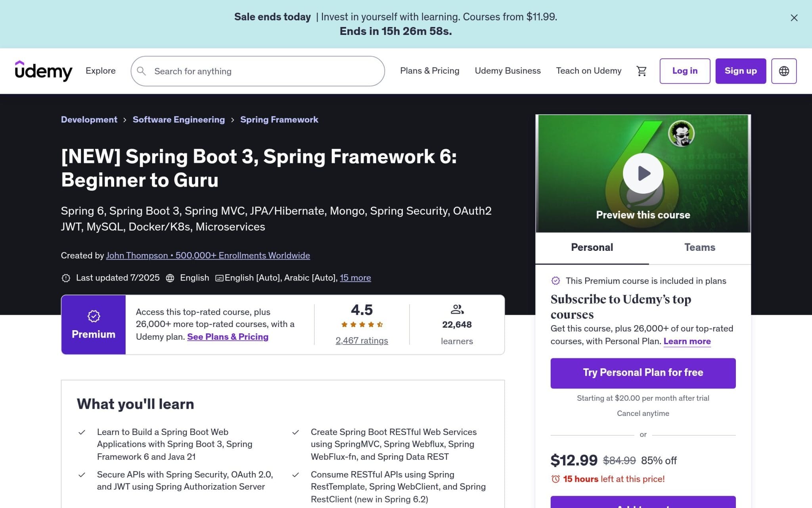Click checkmark beside Learn to Build a Spring Boot
This screenshot has width=812, height=508.
[82, 432]
